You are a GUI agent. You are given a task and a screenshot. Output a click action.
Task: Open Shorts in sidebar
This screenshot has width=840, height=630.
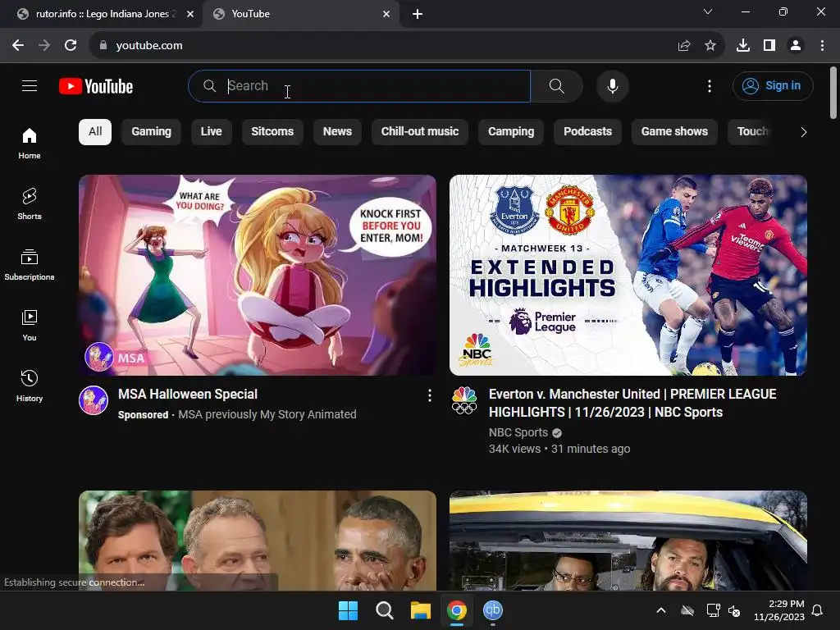click(x=30, y=204)
